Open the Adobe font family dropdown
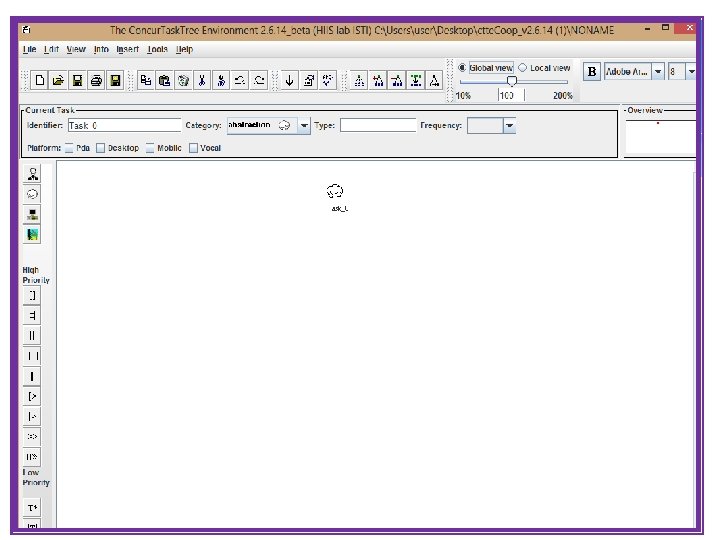The height and width of the screenshot is (540, 720). click(x=658, y=72)
